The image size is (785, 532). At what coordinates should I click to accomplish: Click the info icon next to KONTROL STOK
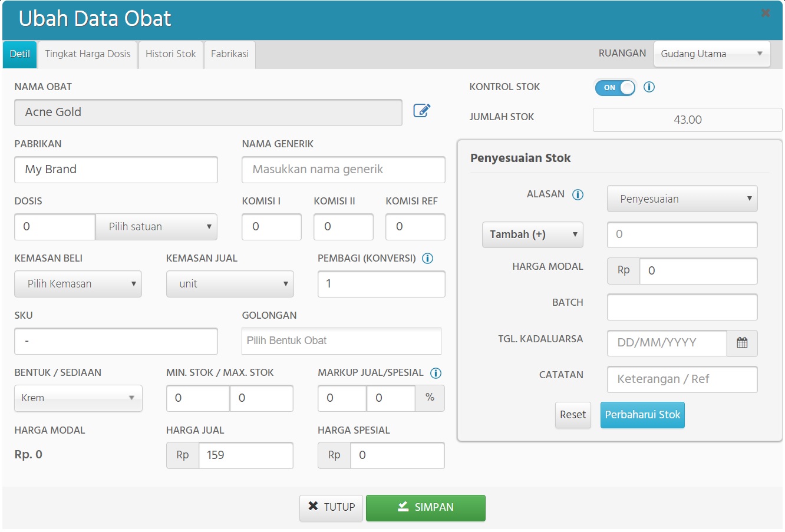(x=649, y=87)
